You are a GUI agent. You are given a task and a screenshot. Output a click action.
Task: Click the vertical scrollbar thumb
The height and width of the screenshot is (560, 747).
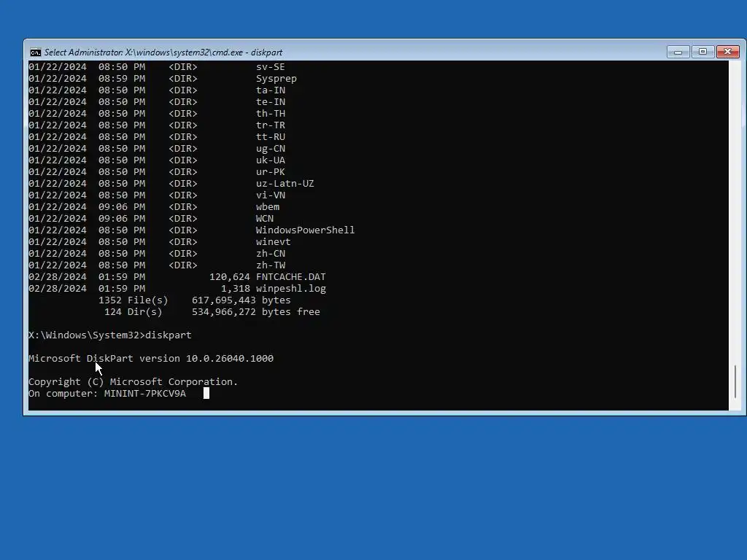click(735, 381)
